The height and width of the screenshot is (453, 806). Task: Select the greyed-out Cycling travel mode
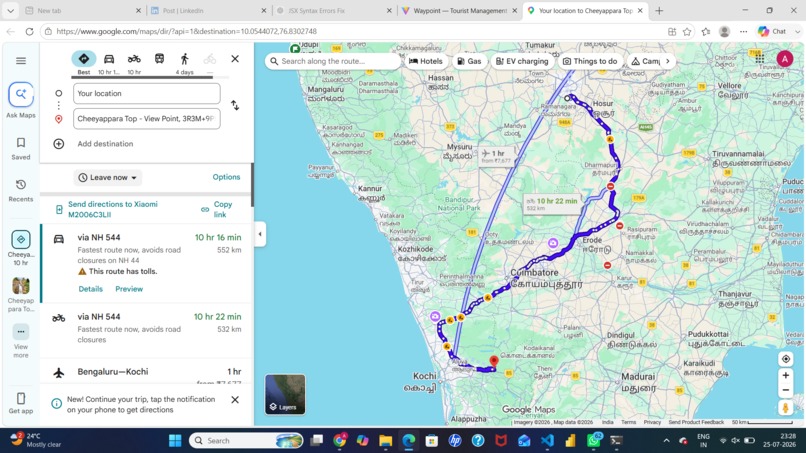[x=209, y=59]
